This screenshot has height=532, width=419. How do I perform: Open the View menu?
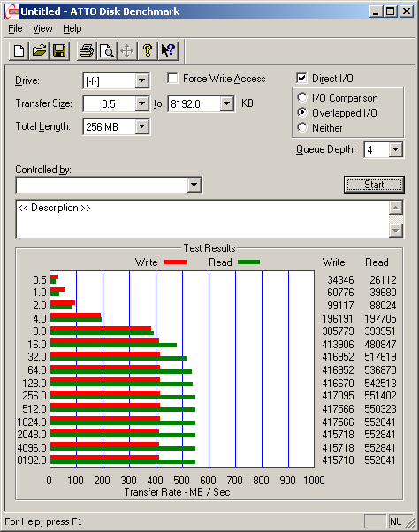click(x=42, y=29)
